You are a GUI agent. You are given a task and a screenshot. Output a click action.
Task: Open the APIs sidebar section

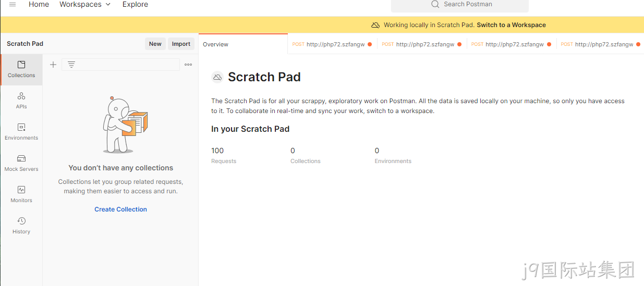click(21, 101)
